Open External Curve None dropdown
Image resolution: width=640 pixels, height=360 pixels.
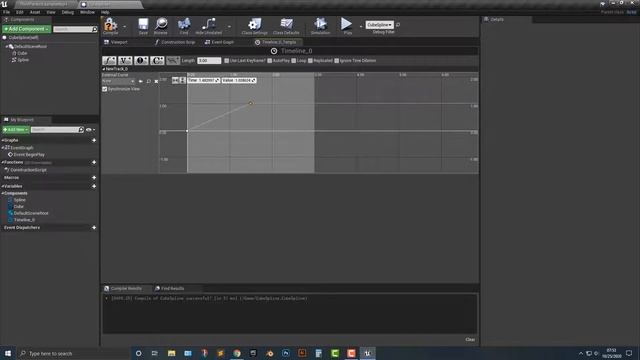(118, 81)
